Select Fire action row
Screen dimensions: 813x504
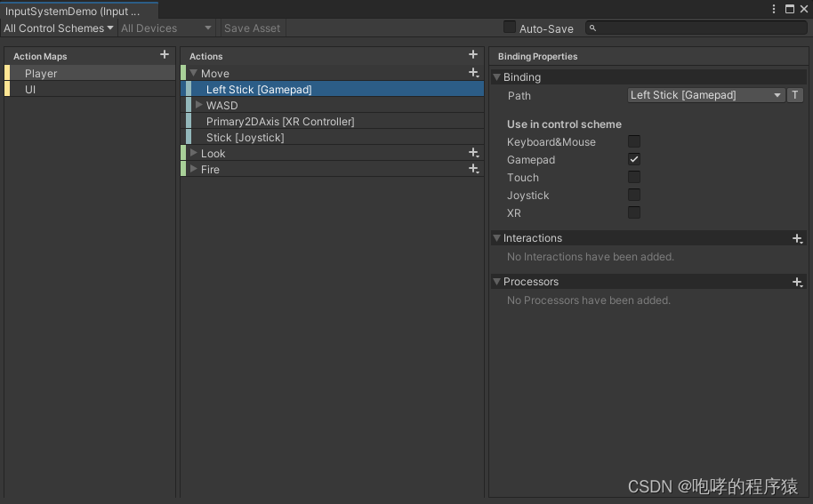click(333, 170)
